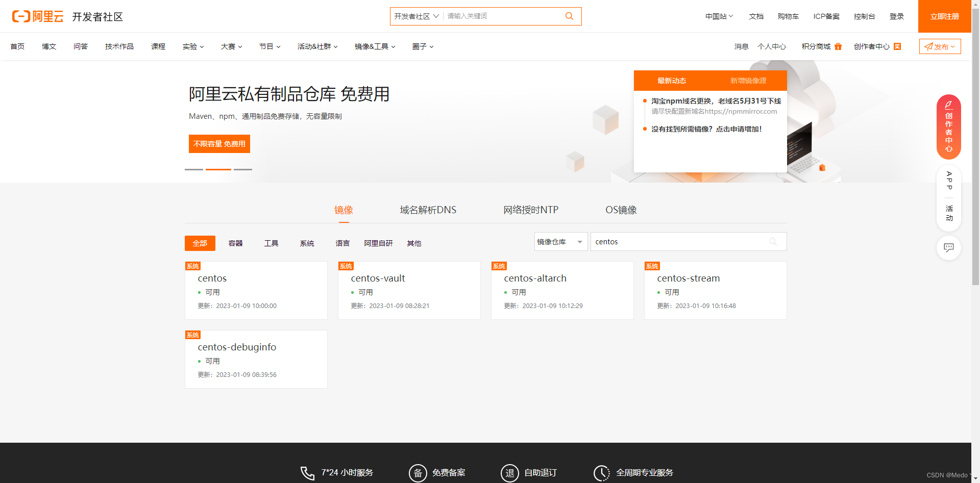Expand the 活动&社群 nav menu
Screen dimensions: 980x483
pos(317,46)
